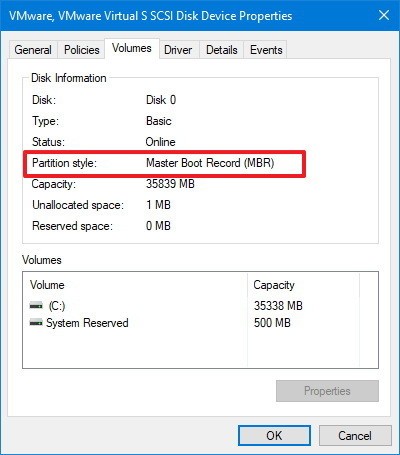Click the Online status value
Screen dimensions: 400x455
coord(160,142)
